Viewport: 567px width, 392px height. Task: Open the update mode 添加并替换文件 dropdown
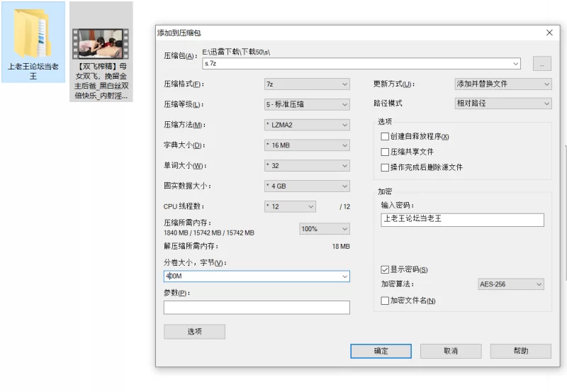coord(503,84)
